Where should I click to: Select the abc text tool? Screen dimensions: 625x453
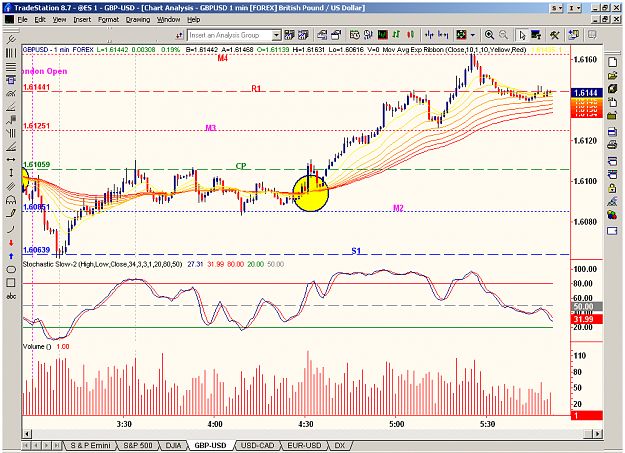[x=11, y=296]
